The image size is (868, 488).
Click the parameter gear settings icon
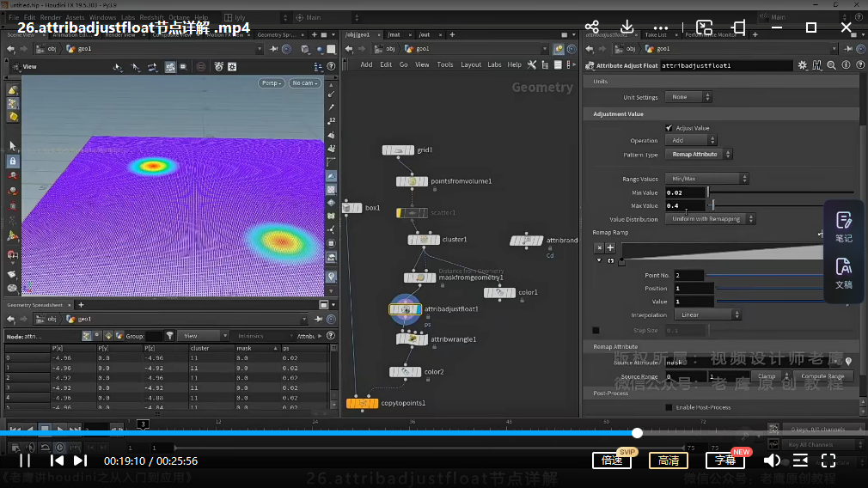point(803,65)
